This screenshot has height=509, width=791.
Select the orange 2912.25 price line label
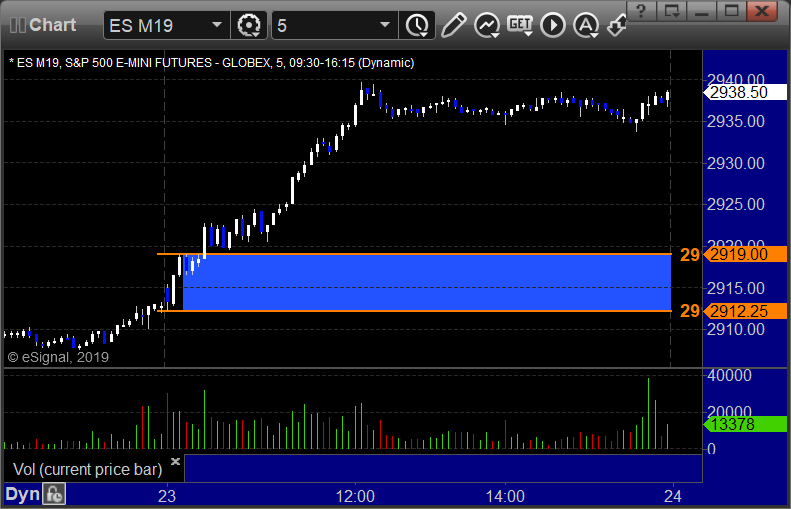(746, 311)
